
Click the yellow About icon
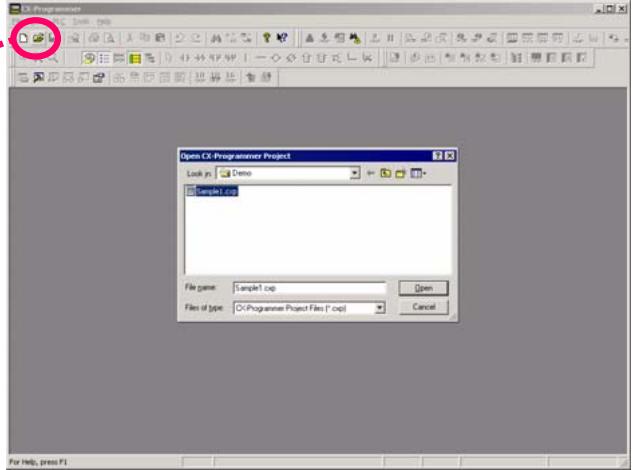(x=266, y=38)
